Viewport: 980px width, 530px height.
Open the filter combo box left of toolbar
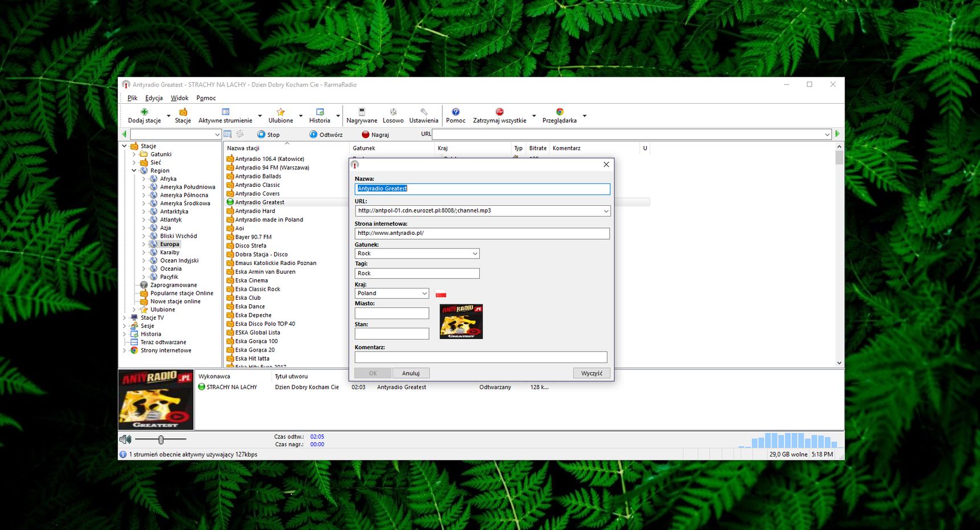(175, 134)
